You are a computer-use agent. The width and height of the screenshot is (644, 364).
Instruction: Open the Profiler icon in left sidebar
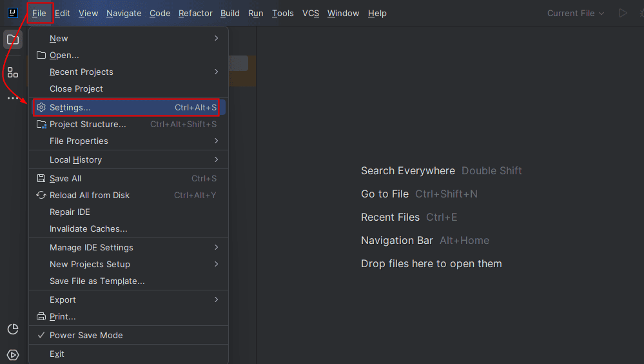[13, 329]
